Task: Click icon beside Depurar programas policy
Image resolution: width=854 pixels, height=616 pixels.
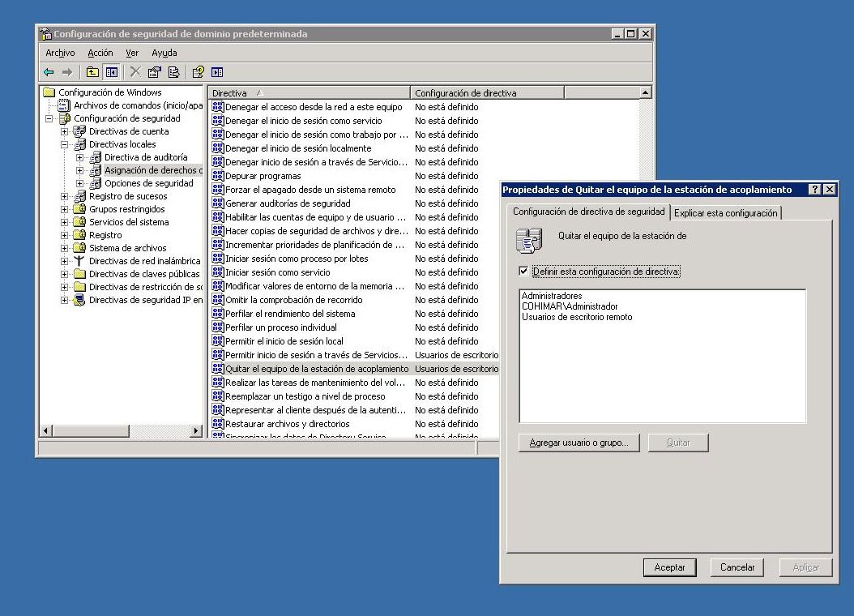Action: pos(218,175)
